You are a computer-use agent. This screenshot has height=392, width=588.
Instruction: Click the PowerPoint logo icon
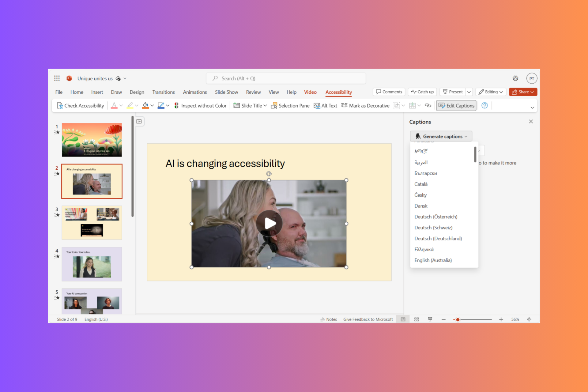(x=69, y=78)
